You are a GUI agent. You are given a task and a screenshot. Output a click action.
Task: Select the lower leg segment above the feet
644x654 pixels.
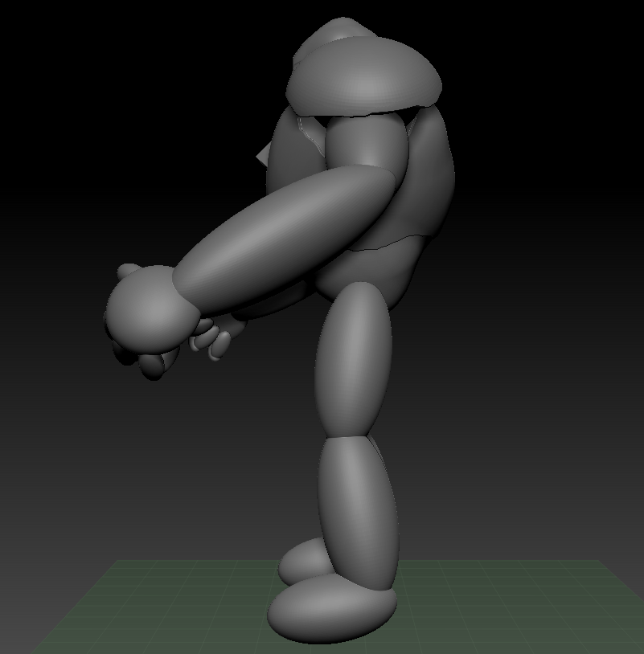point(359,513)
